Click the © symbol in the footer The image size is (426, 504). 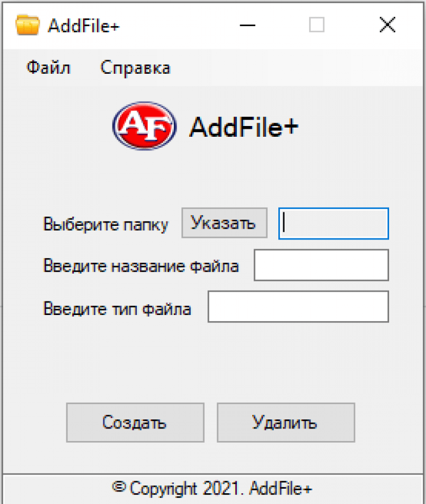click(x=119, y=487)
